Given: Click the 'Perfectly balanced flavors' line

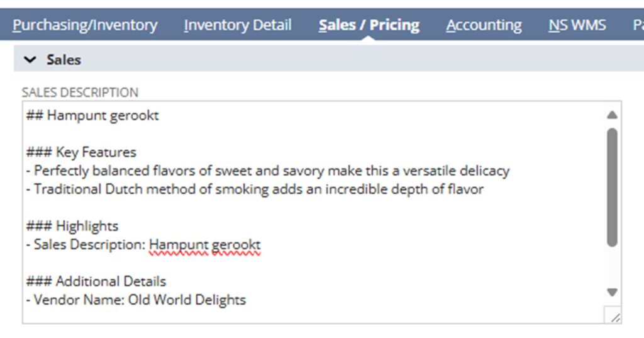Looking at the screenshot, I should pyautogui.click(x=268, y=171).
